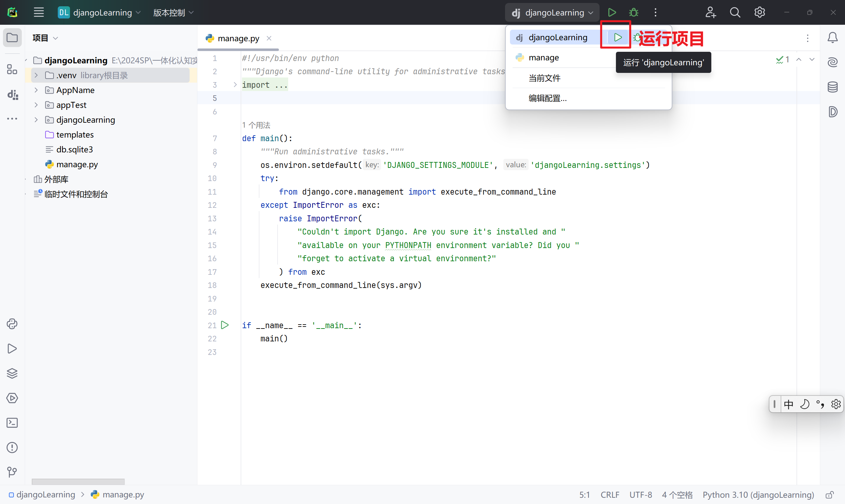Open the Python Packages tool window
The width and height of the screenshot is (845, 504).
click(x=12, y=373)
